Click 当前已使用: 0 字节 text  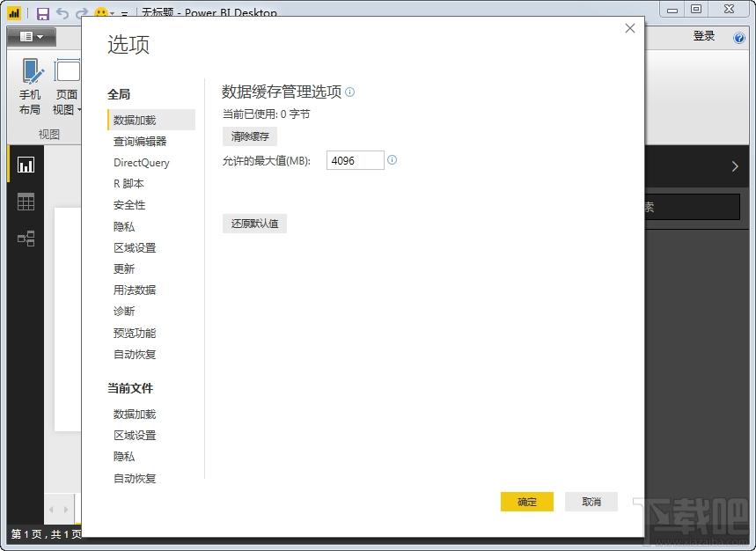point(266,114)
